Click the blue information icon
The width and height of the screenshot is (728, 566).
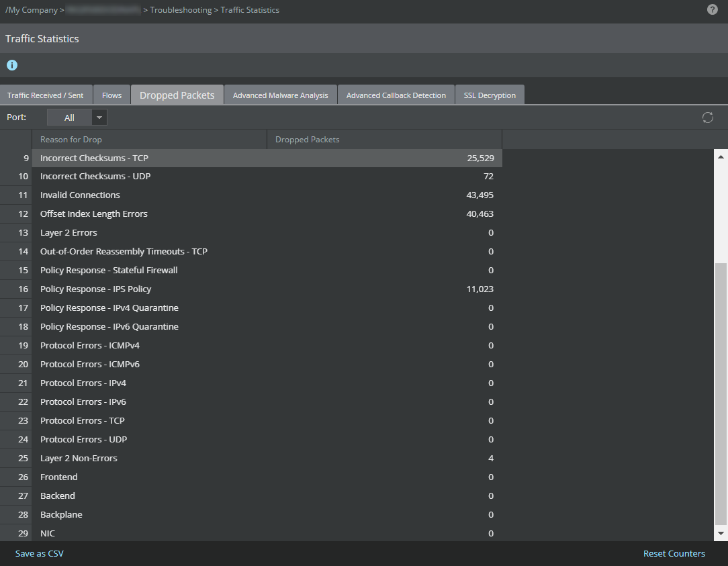(x=12, y=65)
